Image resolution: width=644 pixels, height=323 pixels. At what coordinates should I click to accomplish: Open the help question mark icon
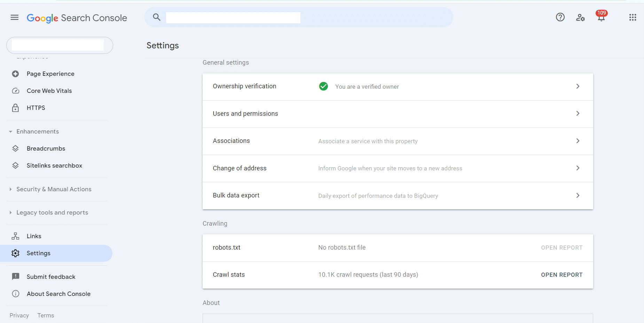tap(560, 17)
